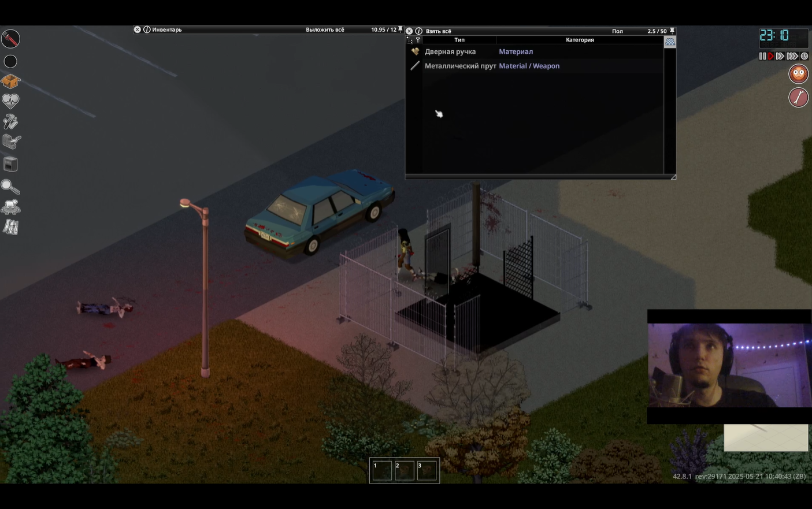Sort by the Тип column header
The width and height of the screenshot is (812, 509).
[459, 40]
